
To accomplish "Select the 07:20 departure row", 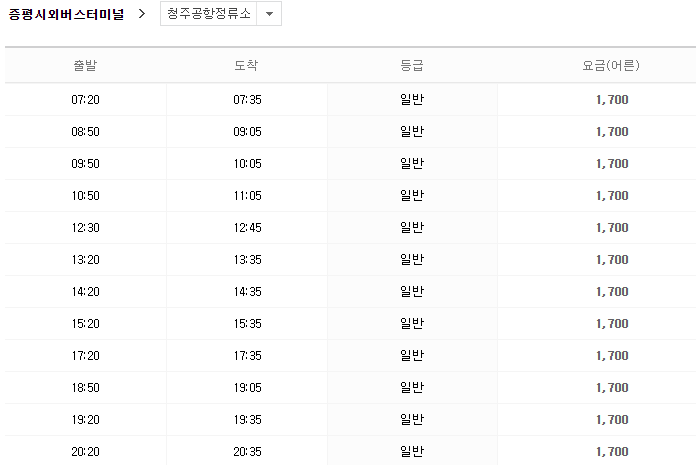I will click(x=350, y=99).
